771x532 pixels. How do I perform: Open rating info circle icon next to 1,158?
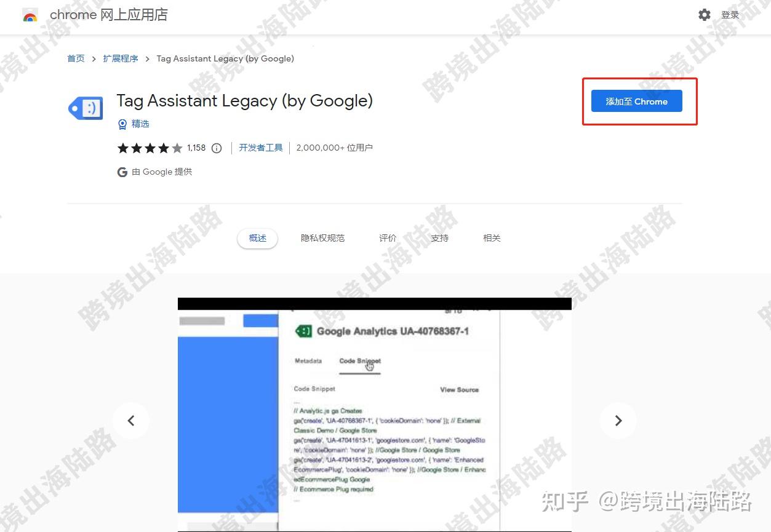coord(217,148)
